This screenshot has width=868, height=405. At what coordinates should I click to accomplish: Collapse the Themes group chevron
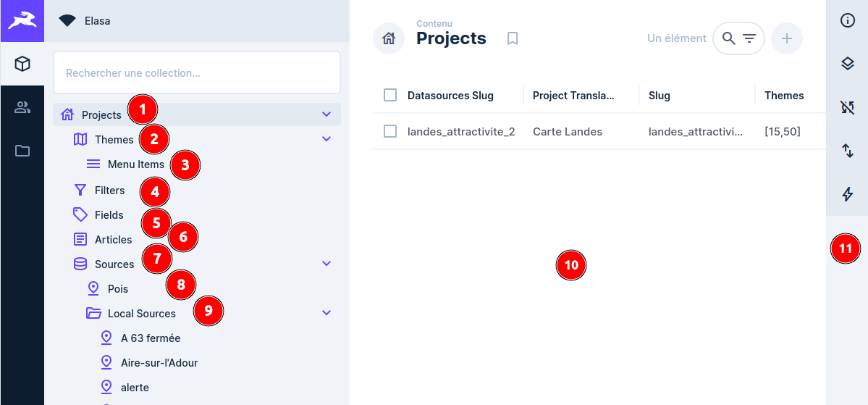326,138
